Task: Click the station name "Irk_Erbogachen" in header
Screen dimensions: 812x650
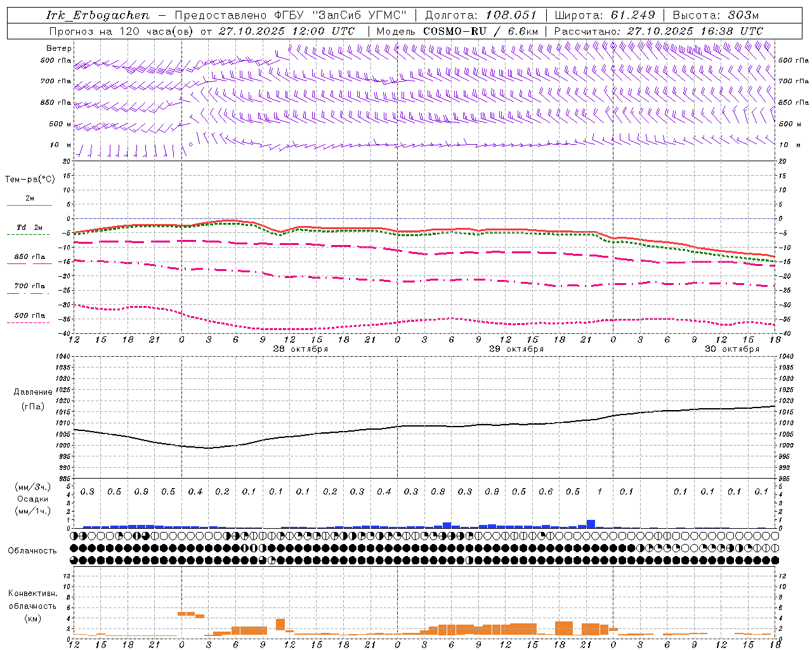Action: click(98, 15)
